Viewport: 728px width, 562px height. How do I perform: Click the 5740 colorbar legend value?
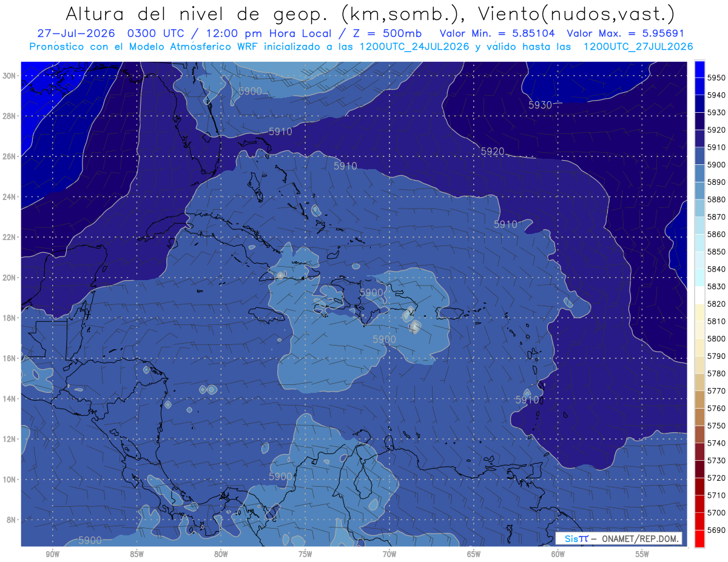(x=716, y=443)
